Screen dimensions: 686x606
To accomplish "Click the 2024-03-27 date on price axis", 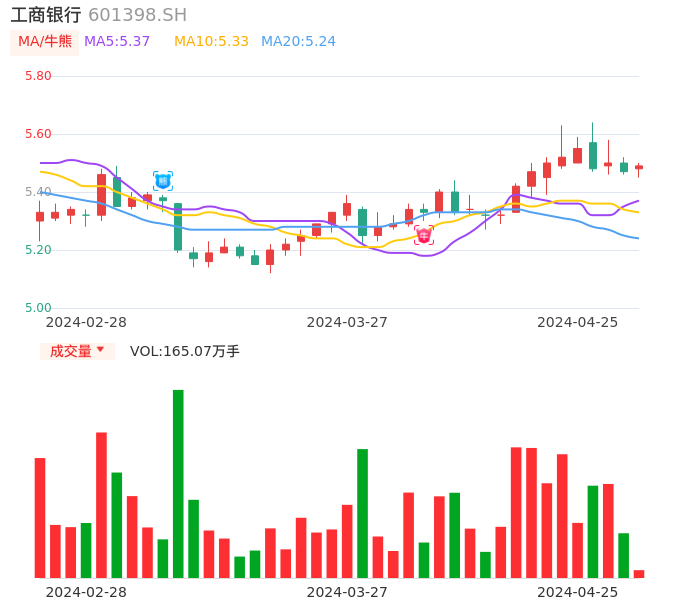I will coord(347,322).
